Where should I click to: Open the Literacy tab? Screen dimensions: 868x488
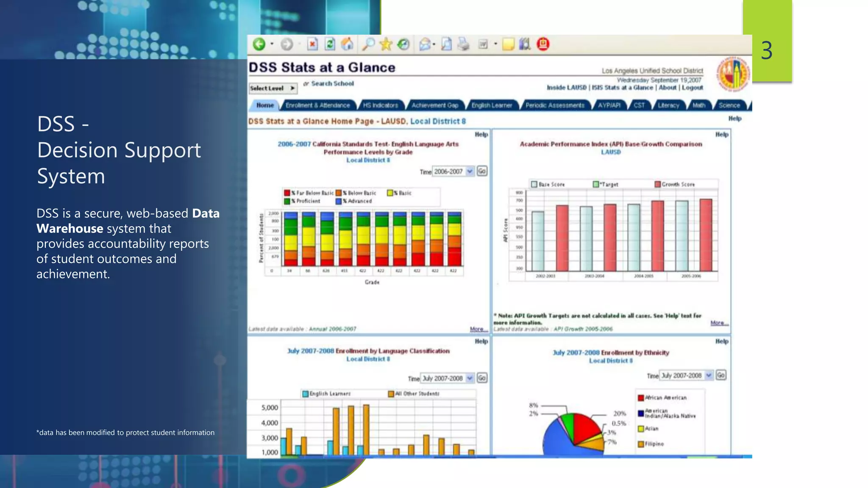tap(668, 105)
